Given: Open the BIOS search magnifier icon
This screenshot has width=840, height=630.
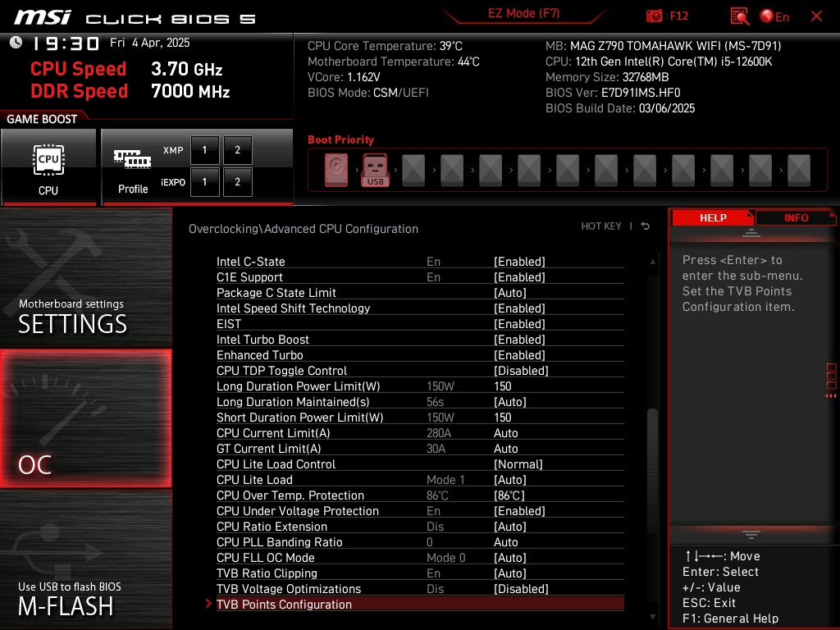Looking at the screenshot, I should [739, 16].
